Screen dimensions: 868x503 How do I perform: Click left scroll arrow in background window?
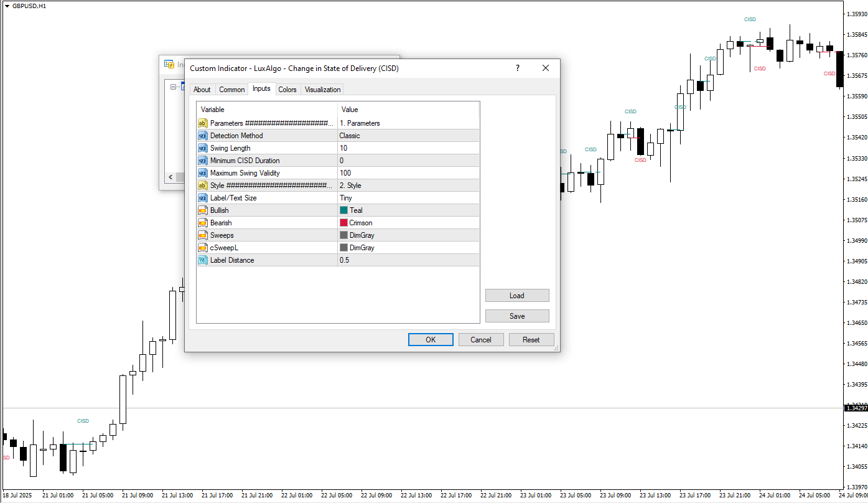pyautogui.click(x=170, y=177)
